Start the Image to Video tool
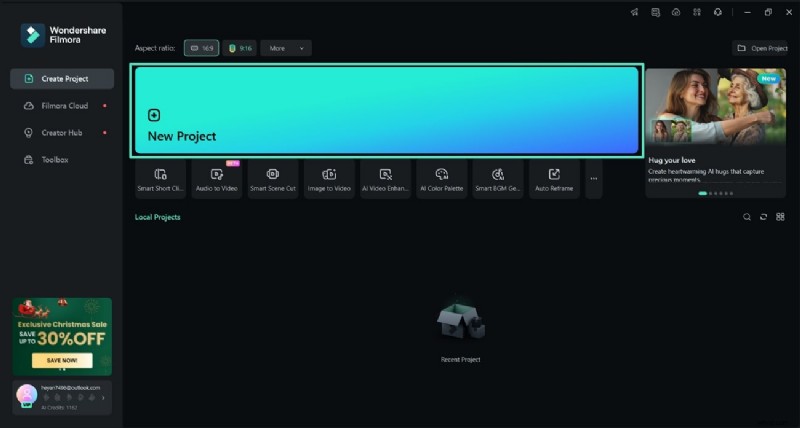 click(328, 179)
